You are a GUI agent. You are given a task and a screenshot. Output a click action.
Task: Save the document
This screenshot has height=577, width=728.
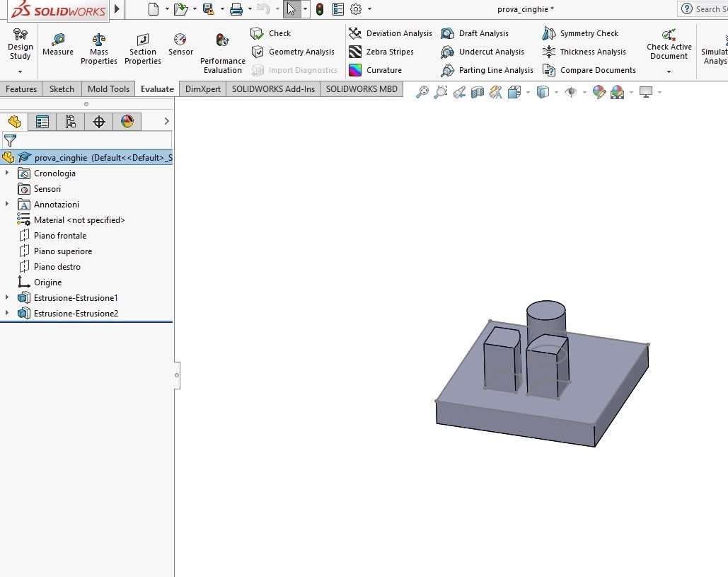[209, 8]
